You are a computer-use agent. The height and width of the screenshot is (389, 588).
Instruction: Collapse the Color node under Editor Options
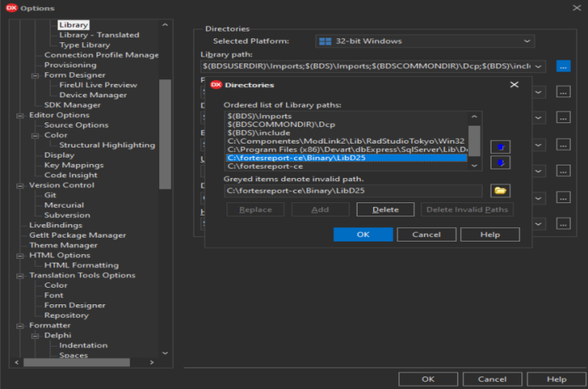[34, 136]
